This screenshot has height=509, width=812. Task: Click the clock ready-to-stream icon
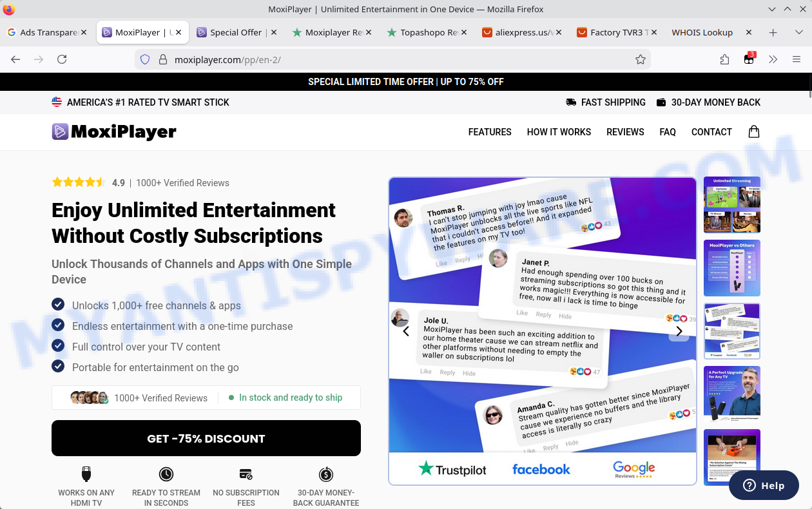tap(166, 474)
